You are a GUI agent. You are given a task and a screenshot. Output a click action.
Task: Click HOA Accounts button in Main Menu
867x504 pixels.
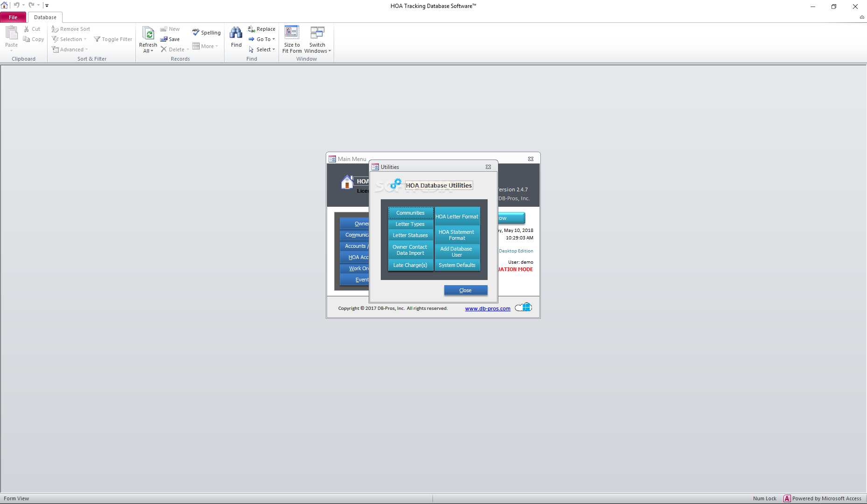point(355,257)
